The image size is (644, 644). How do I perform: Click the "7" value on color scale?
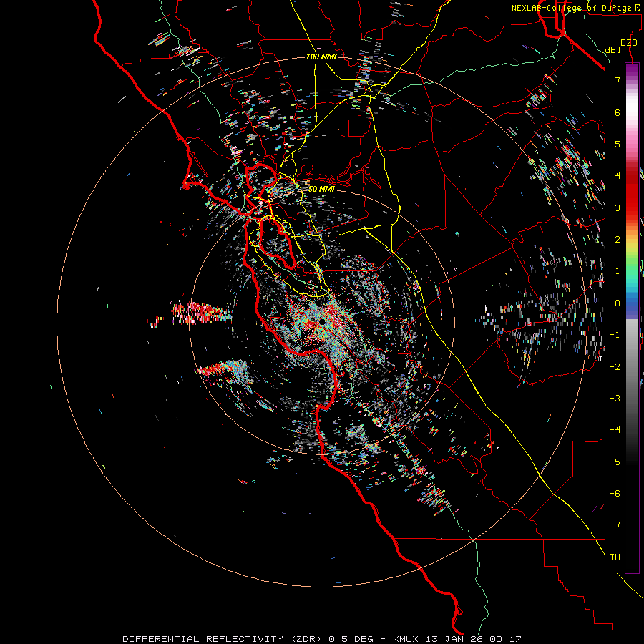click(x=618, y=80)
